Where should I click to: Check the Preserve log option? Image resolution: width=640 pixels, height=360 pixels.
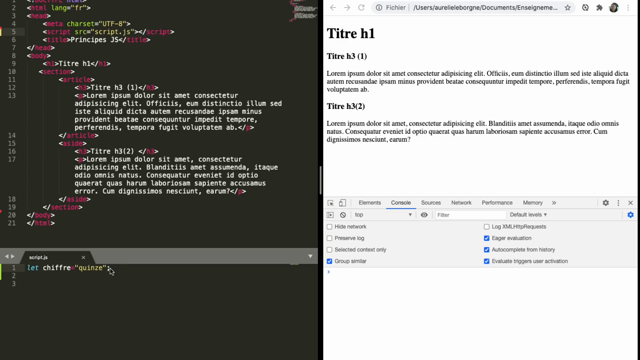tap(329, 238)
